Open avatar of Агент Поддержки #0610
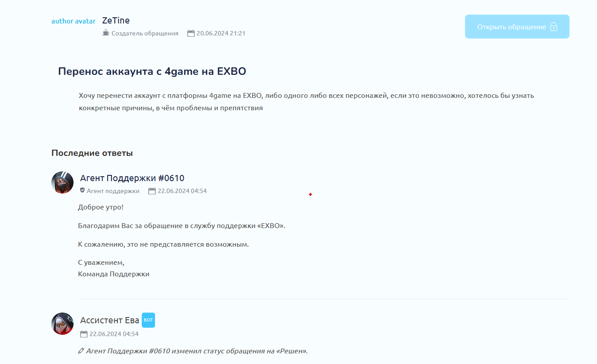597x364 pixels. coord(62,182)
